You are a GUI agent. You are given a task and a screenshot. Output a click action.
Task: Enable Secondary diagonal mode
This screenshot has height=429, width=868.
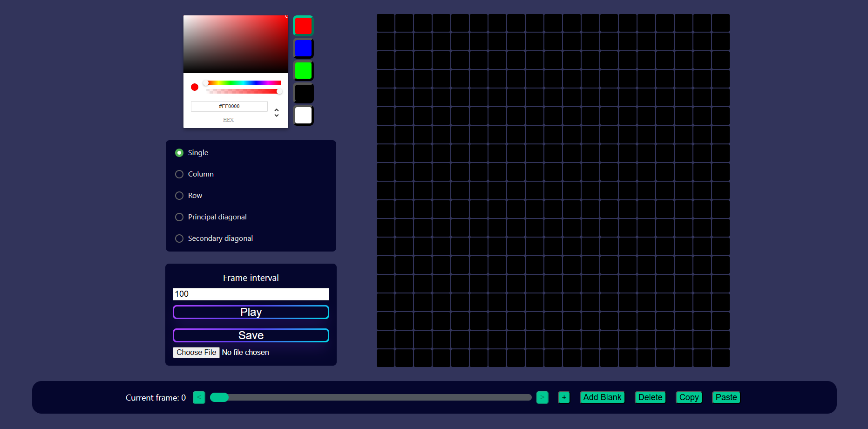point(179,238)
